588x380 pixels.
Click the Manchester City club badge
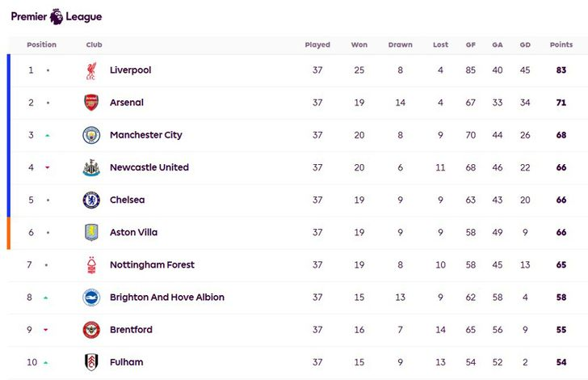[x=91, y=135]
